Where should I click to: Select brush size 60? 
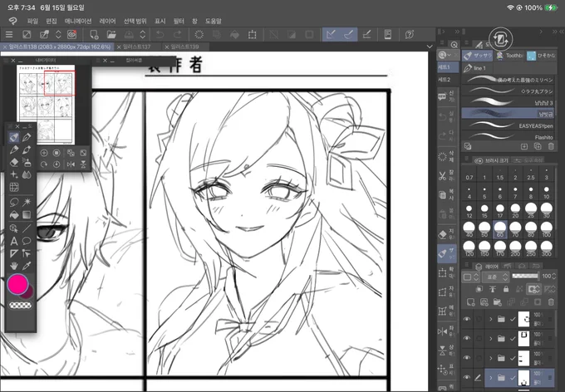coord(500,230)
